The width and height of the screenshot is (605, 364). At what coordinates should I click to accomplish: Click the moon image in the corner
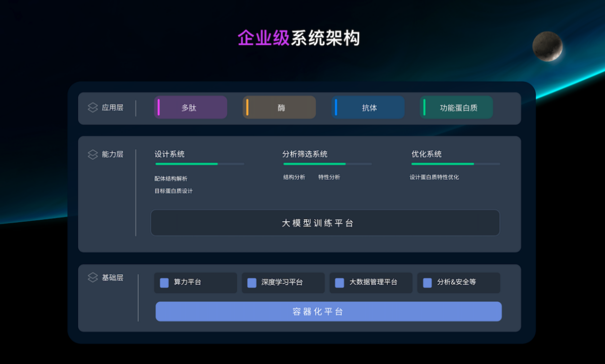[x=547, y=46]
